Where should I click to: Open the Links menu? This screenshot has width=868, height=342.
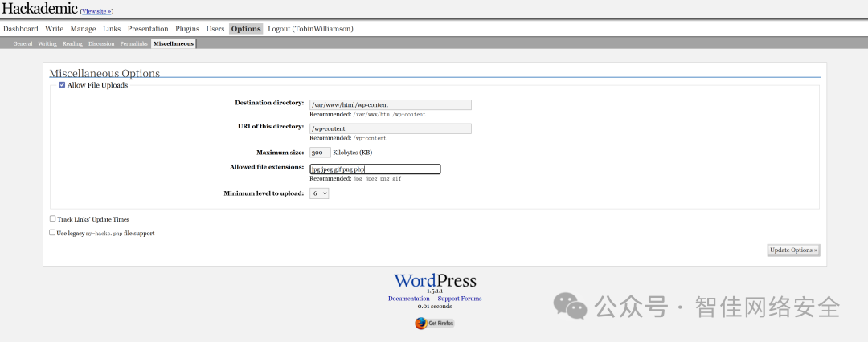(112, 29)
